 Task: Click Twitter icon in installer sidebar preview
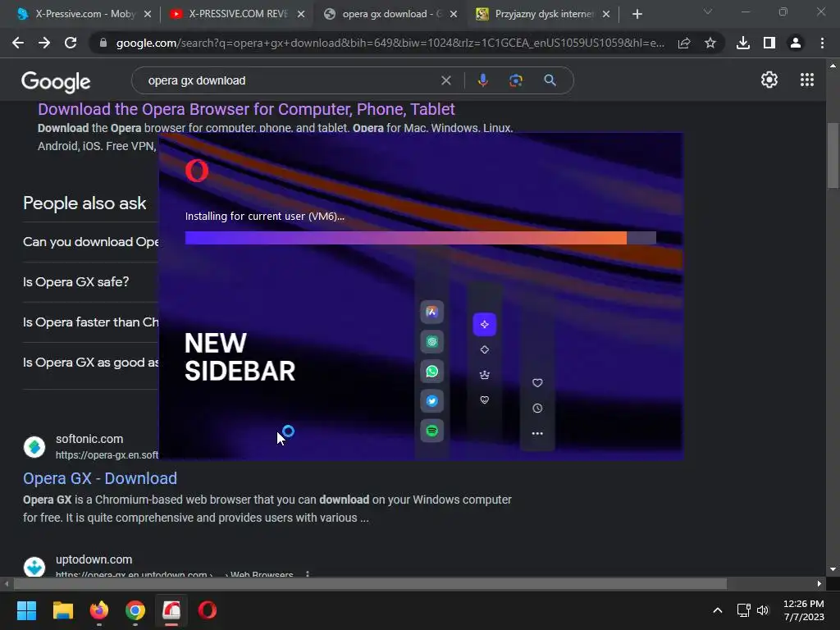431,400
